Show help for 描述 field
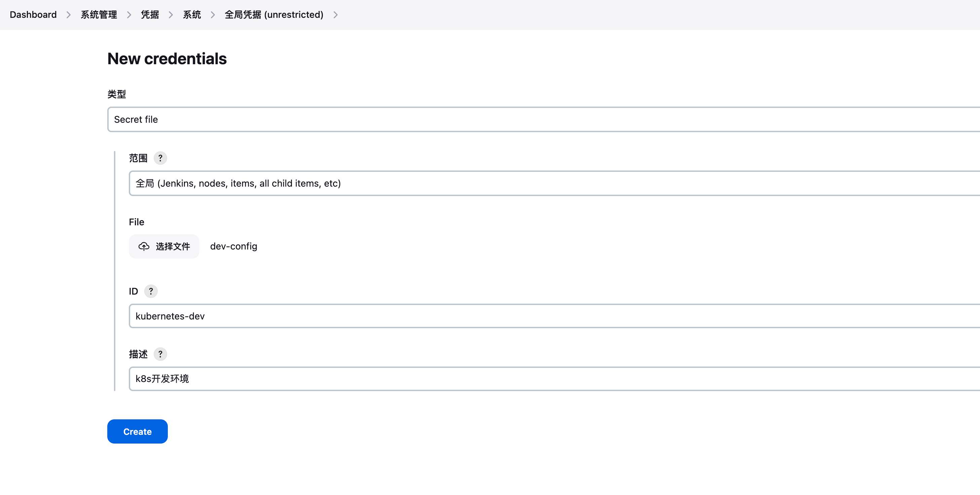The height and width of the screenshot is (495, 980). pos(160,354)
